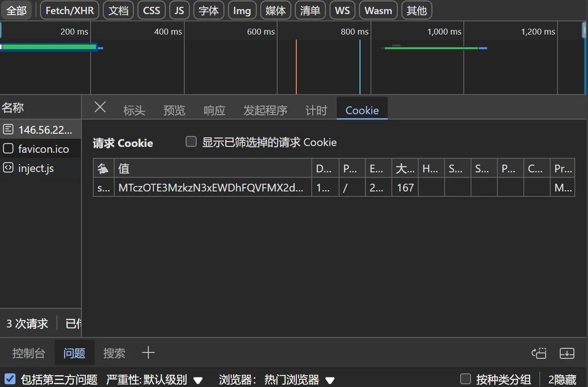Image resolution: width=588 pixels, height=387 pixels.
Task: Filter requests by Fetch/XHR
Action: click(70, 10)
